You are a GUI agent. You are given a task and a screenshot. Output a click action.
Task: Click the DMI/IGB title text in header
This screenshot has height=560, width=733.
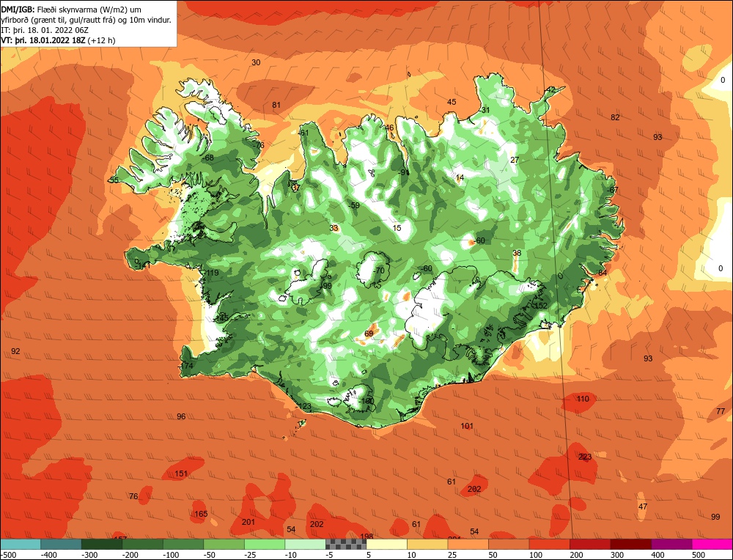click(x=18, y=10)
